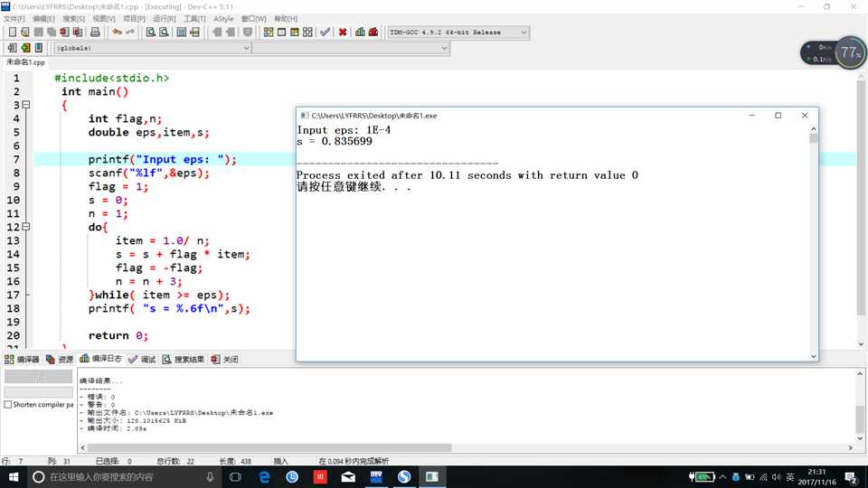Click the Save All toolbar icon
The width and height of the screenshot is (868, 488).
point(52,33)
